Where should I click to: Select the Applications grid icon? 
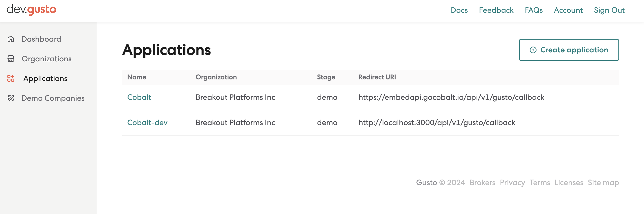pyautogui.click(x=11, y=78)
